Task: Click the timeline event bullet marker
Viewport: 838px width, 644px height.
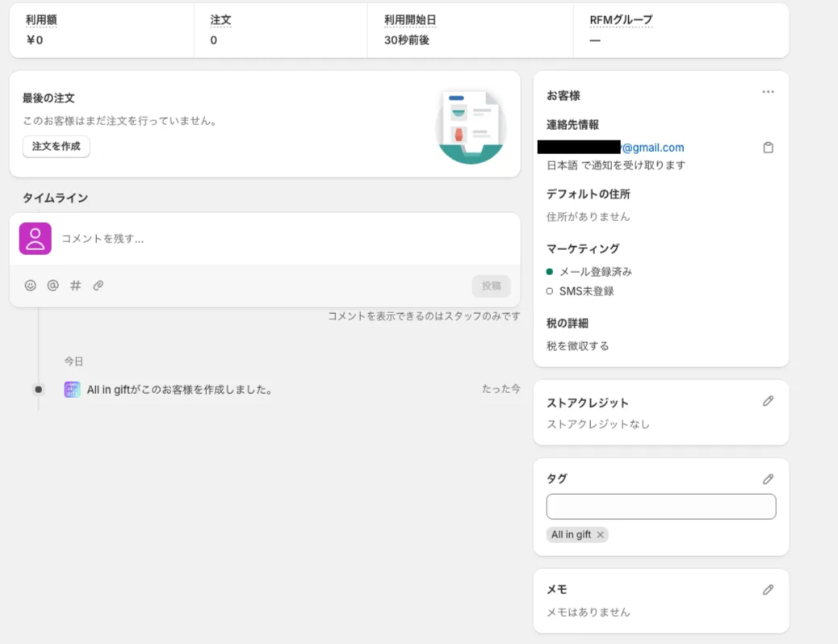Action: (x=39, y=389)
